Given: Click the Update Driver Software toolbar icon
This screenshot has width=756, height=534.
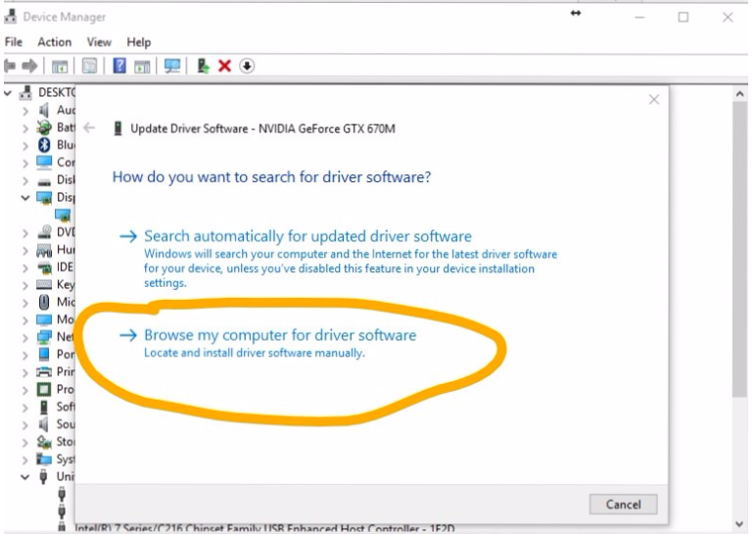Looking at the screenshot, I should pos(203,66).
